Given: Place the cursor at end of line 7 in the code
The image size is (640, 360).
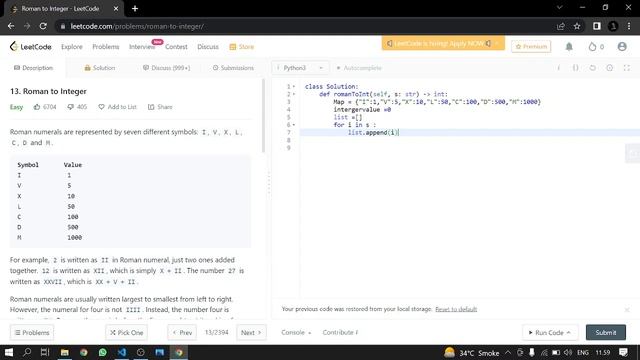Looking at the screenshot, I should [x=399, y=133].
